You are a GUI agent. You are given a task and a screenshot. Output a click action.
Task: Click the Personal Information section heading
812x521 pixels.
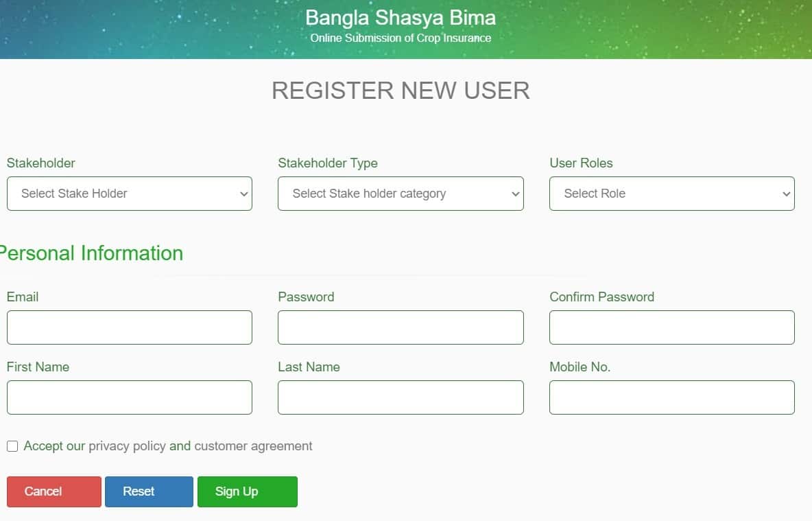tap(91, 253)
